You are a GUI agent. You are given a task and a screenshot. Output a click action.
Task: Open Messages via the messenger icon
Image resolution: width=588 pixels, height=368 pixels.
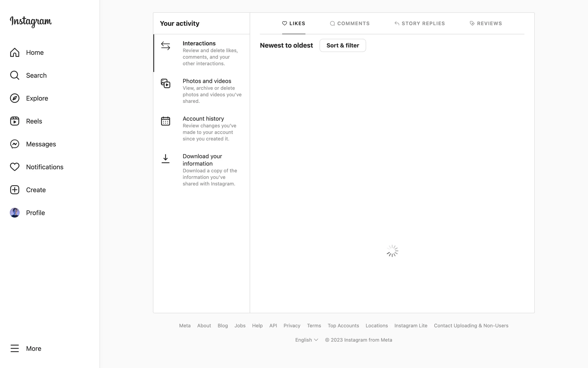(x=15, y=144)
